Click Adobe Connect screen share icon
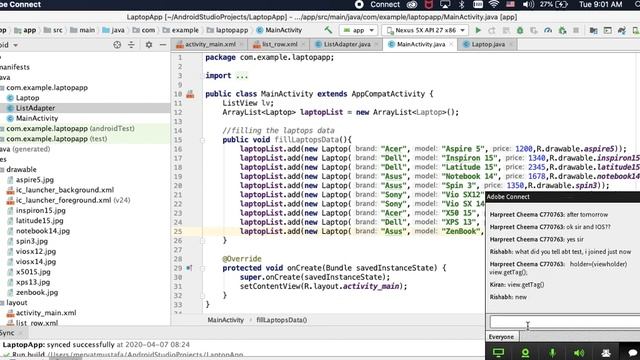 [x=498, y=352]
